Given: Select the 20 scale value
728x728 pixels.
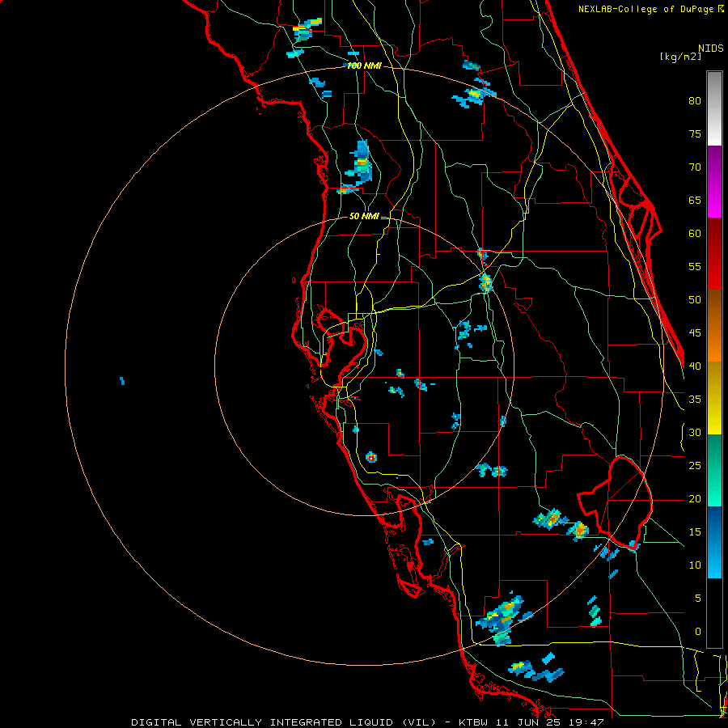Looking at the screenshot, I should click(695, 498).
